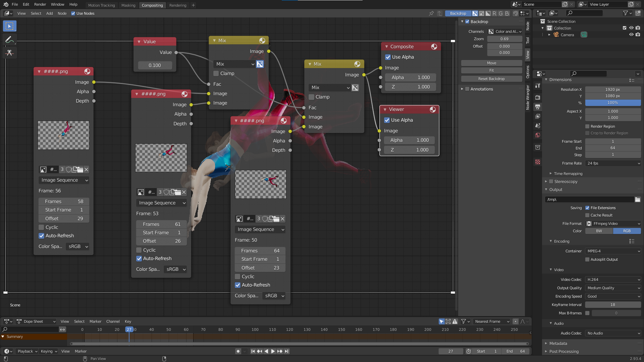Open the Output properties tab icon
This screenshot has width=644, height=362.
(x=538, y=107)
